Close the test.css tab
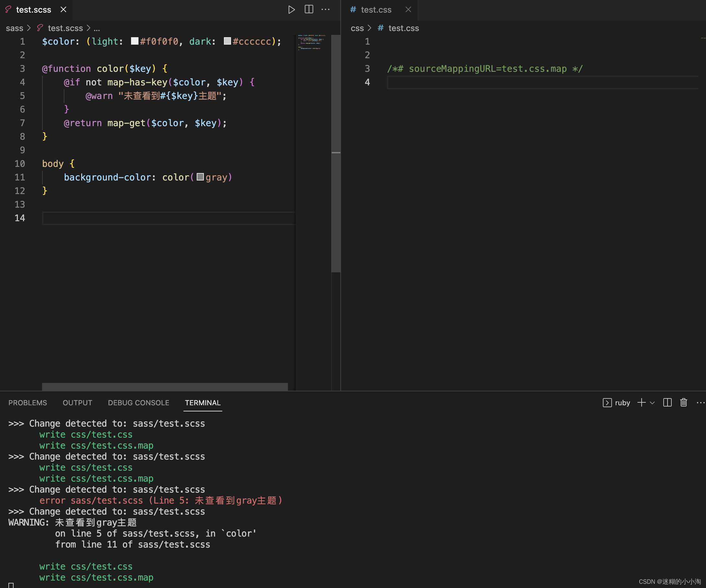Screen dimensions: 706x588 [x=408, y=10]
